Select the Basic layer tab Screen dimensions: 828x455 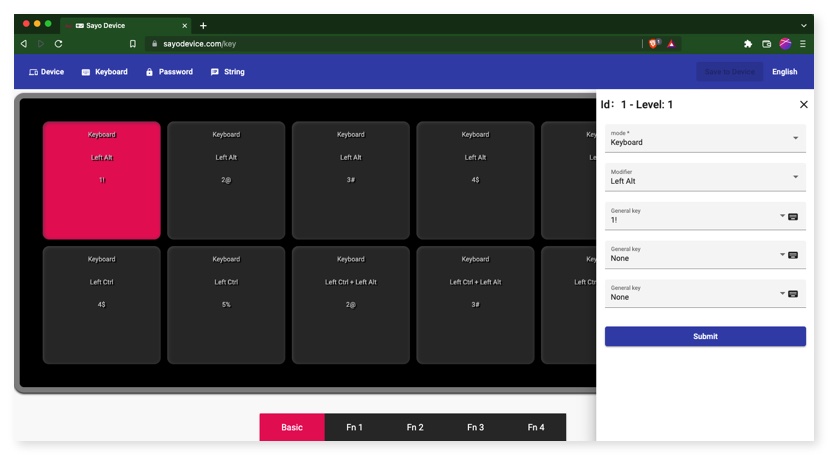[292, 427]
